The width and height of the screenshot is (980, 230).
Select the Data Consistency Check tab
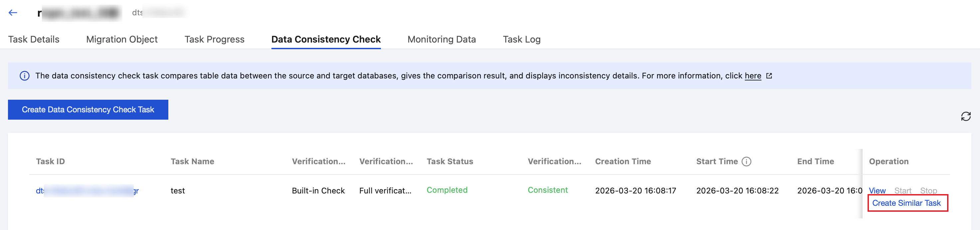tap(326, 39)
